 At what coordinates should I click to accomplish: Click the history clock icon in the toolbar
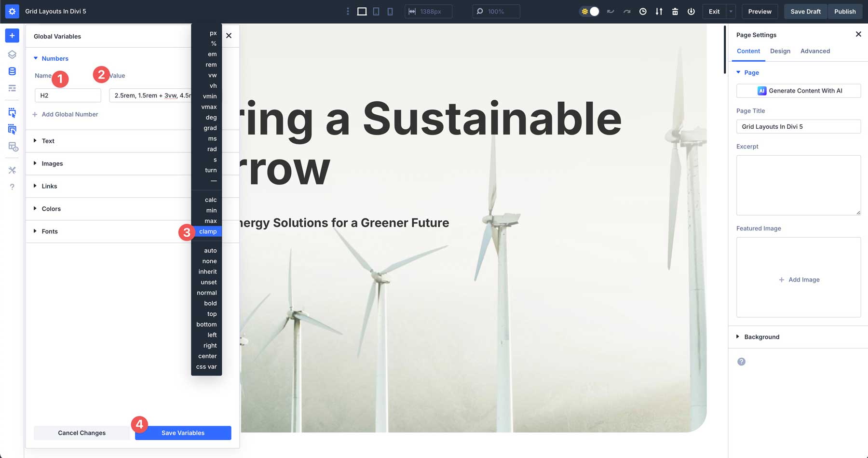(x=643, y=11)
